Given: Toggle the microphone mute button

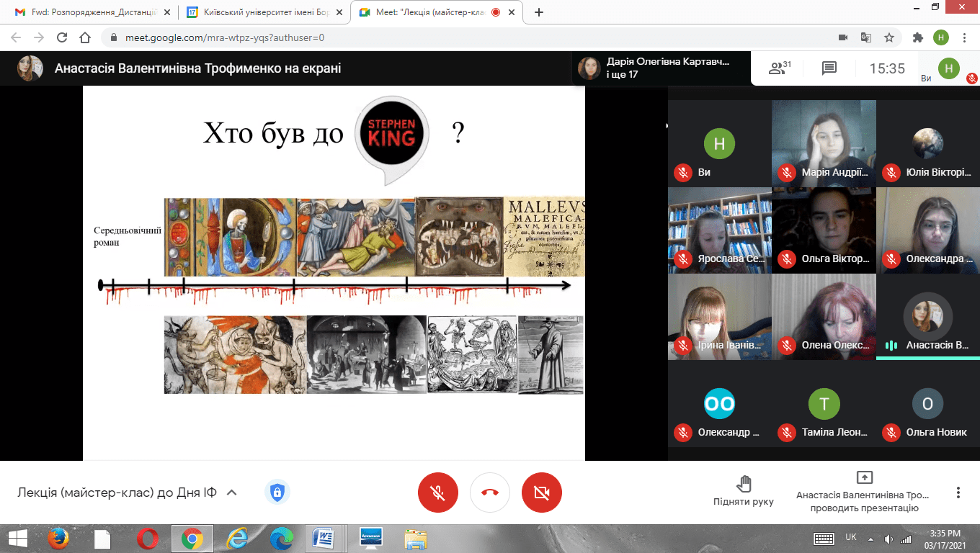Looking at the screenshot, I should pyautogui.click(x=437, y=493).
